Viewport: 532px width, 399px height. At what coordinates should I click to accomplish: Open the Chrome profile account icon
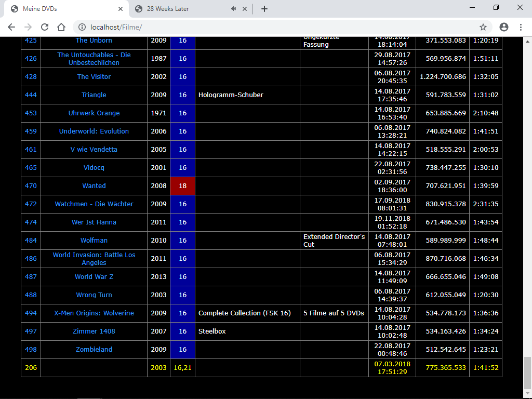[503, 27]
